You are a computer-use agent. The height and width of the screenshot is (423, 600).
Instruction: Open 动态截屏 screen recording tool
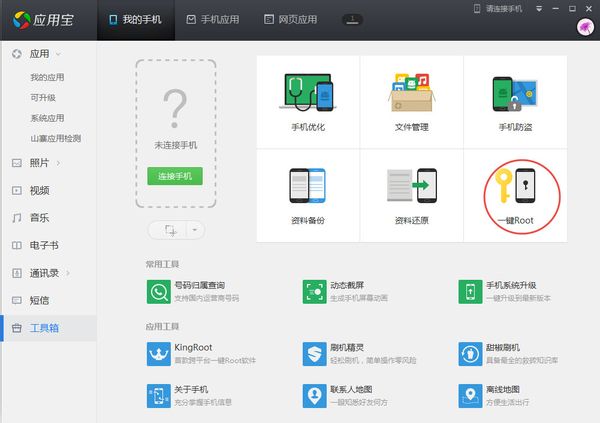coord(345,292)
